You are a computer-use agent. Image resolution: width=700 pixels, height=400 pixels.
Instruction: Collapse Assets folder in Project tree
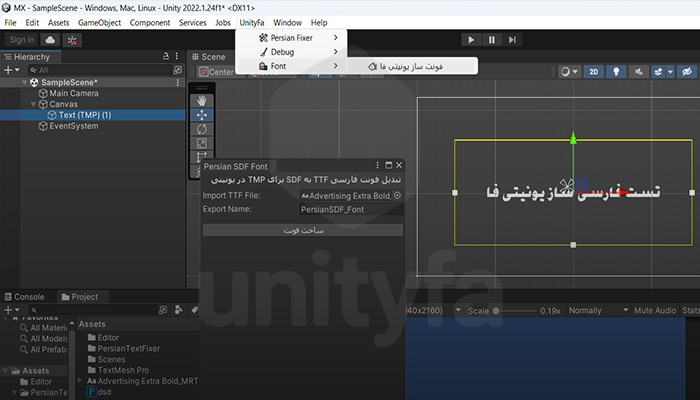pos(5,371)
